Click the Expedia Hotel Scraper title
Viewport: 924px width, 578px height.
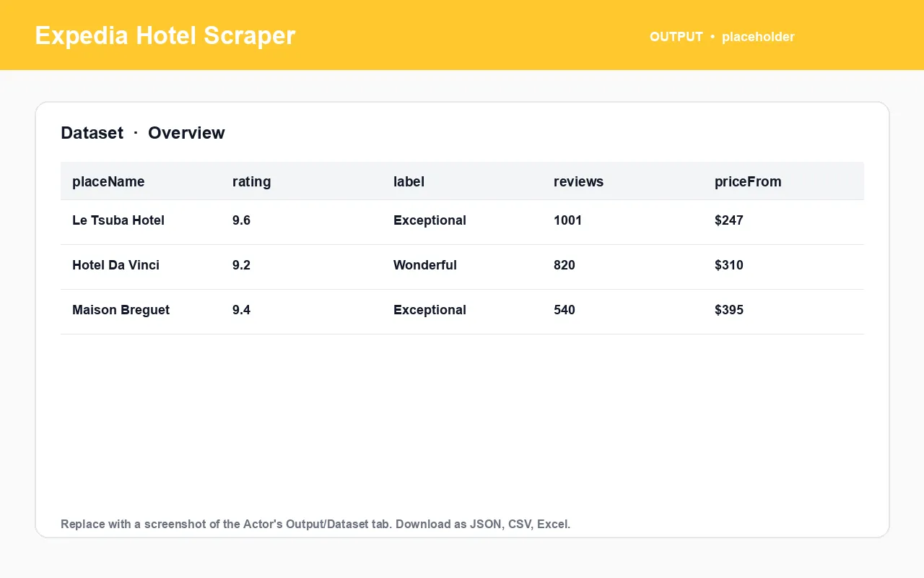[x=165, y=35]
